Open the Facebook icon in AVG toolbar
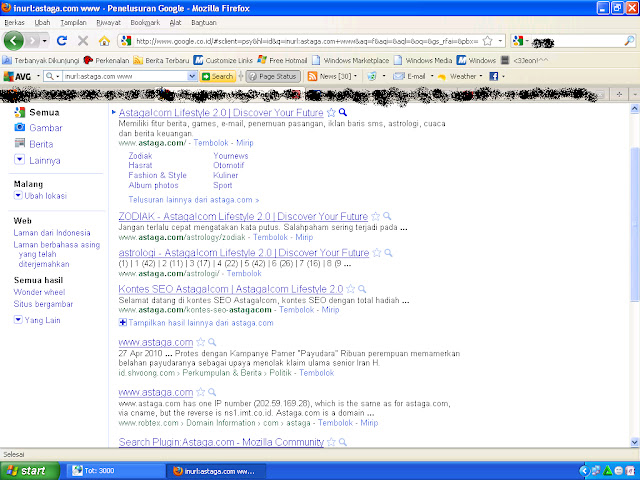Screen dimensions: 640x480 493,76
